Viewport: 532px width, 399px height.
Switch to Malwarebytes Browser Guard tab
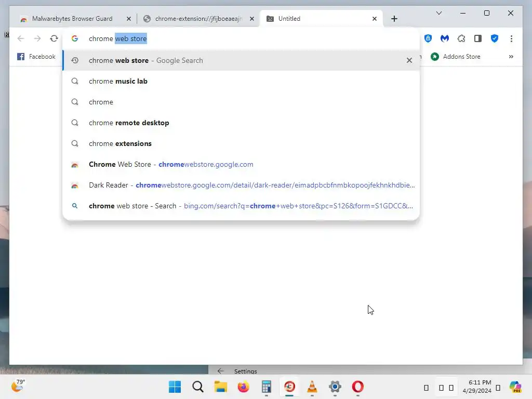[72, 19]
